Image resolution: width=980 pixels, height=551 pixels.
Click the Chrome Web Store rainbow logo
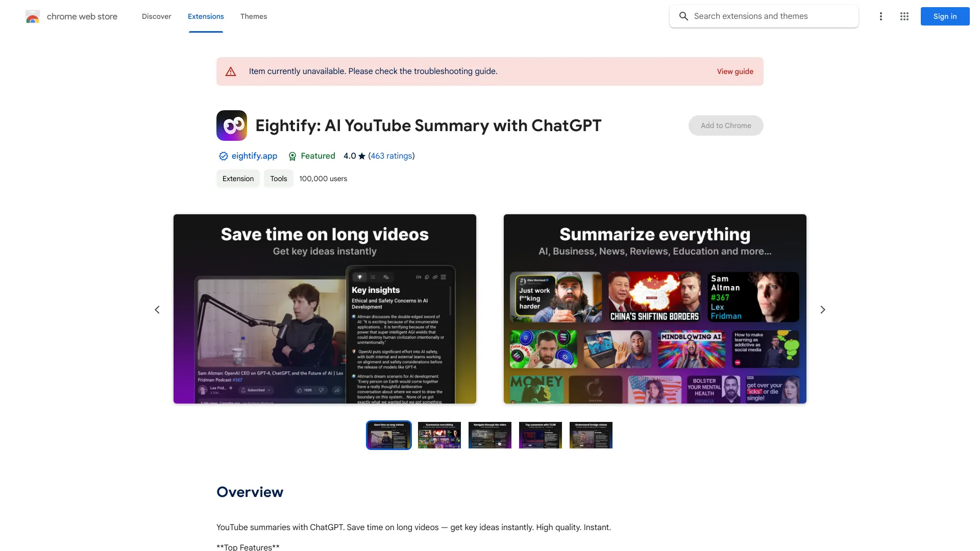pyautogui.click(x=32, y=15)
